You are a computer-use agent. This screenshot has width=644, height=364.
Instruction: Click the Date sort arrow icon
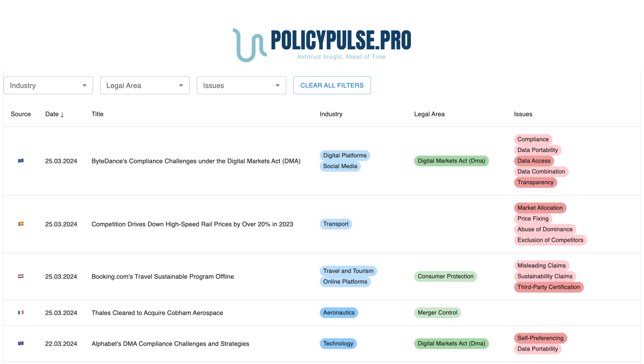[62, 114]
